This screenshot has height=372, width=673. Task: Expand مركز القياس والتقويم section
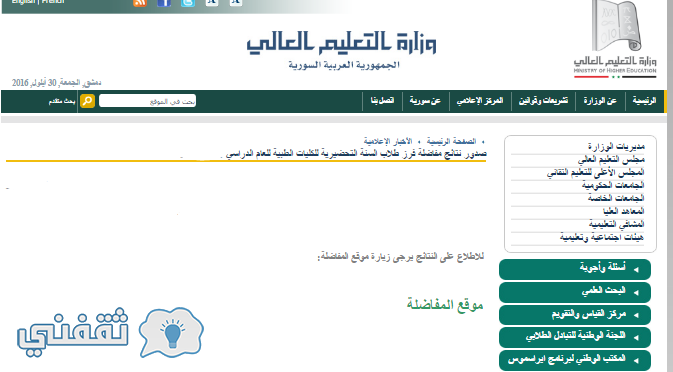point(575,315)
